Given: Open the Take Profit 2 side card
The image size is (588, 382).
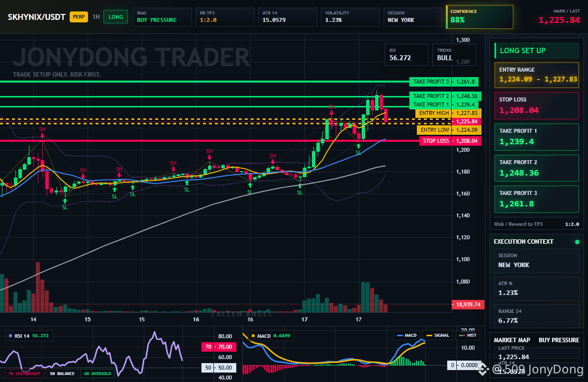Looking at the screenshot, I should point(537,168).
